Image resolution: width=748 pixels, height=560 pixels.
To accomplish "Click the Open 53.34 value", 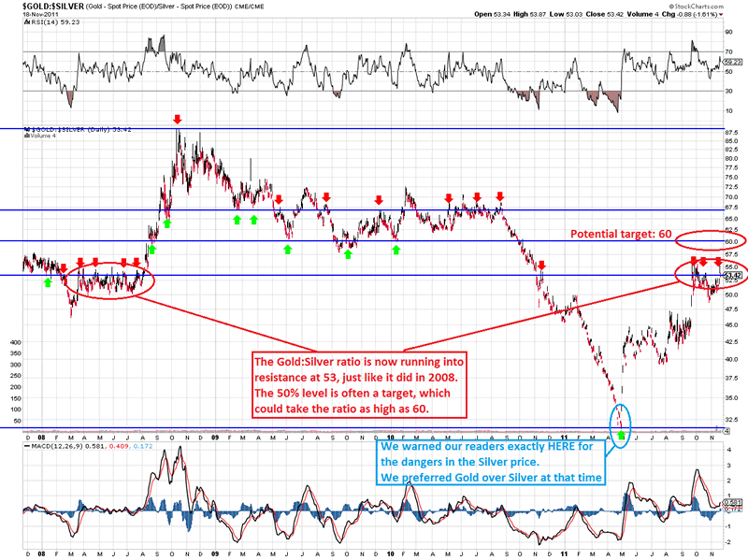I will (x=493, y=14).
